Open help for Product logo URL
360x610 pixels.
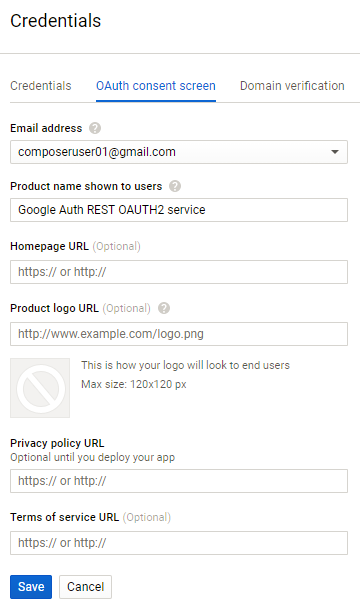164,309
